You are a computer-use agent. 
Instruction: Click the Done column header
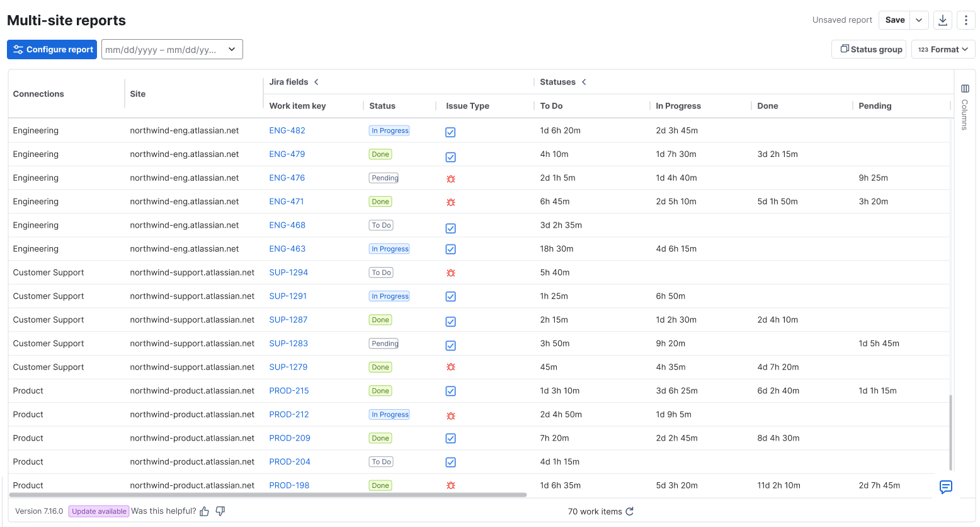[768, 106]
